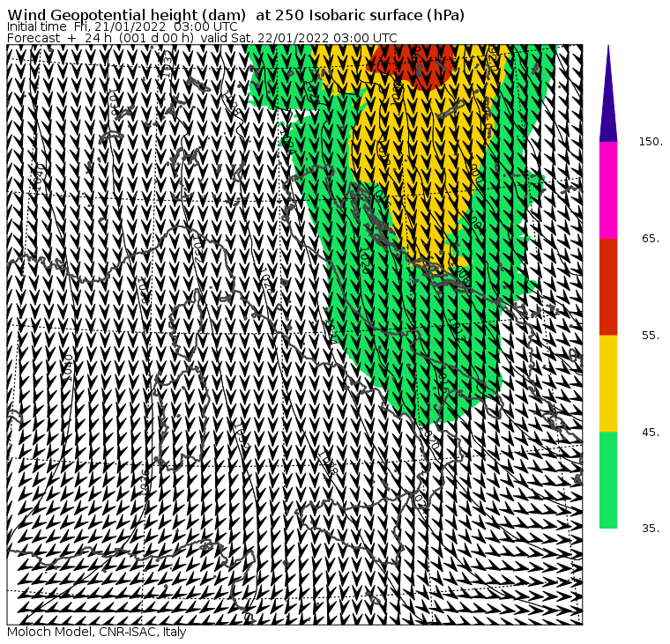The width and height of the screenshot is (670, 644).
Task: Click the 'Moloch Model, CNR-ISAC, Italy' credit
Action: pos(97,632)
